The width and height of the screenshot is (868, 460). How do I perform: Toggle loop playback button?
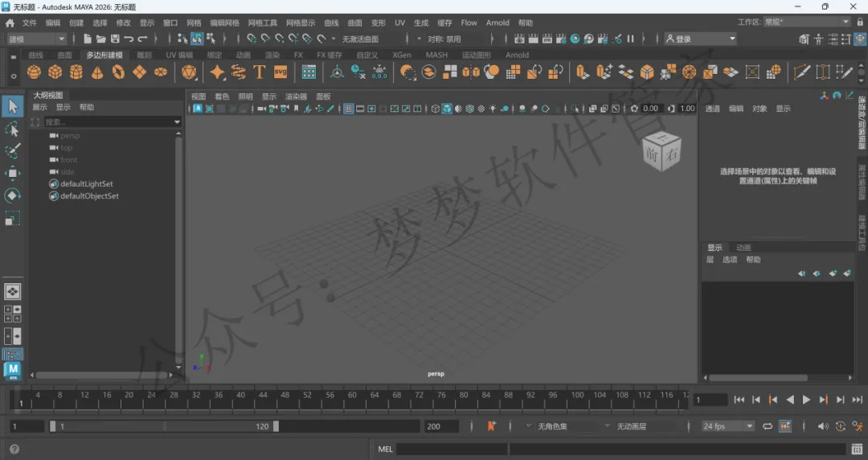click(768, 426)
